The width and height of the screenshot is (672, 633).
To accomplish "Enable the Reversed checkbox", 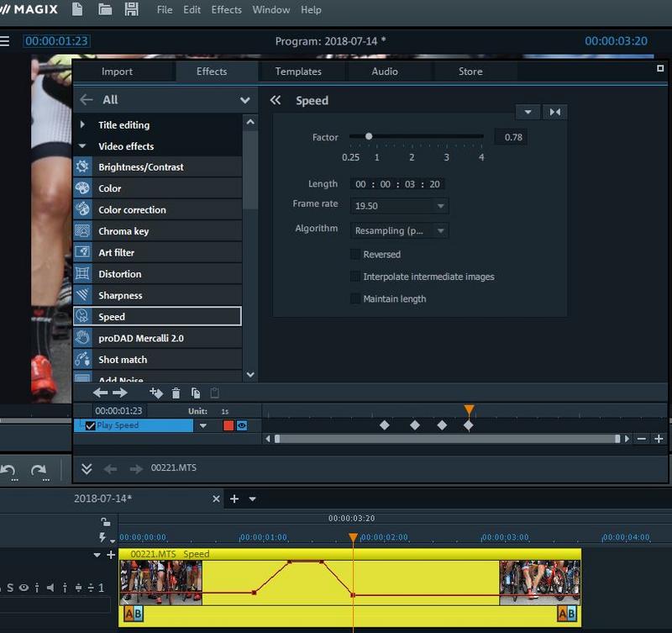I will point(355,255).
